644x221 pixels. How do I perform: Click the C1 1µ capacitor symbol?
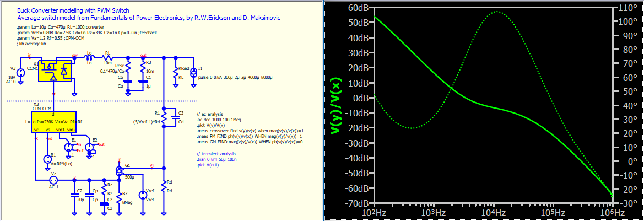click(143, 82)
